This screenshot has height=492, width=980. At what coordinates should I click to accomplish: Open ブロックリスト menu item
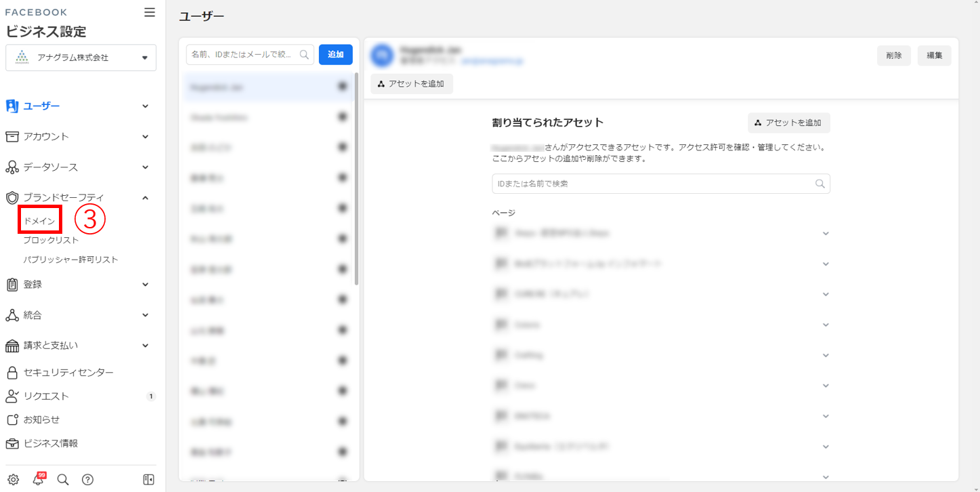51,240
